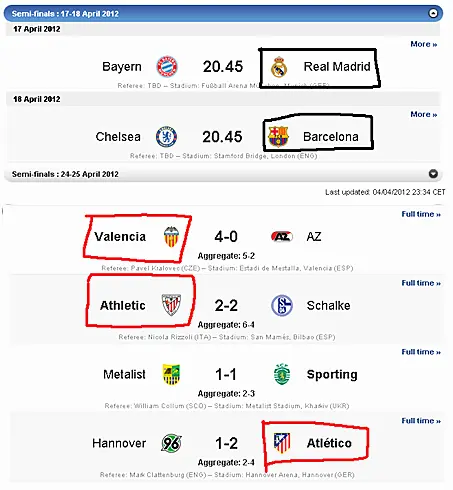Click the Hannover 96 logo

(x=171, y=443)
